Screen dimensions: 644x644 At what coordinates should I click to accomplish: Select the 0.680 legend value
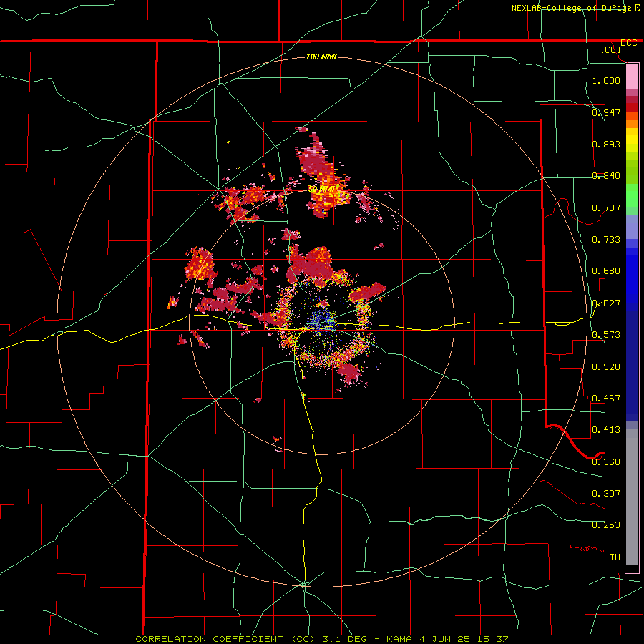coord(606,270)
